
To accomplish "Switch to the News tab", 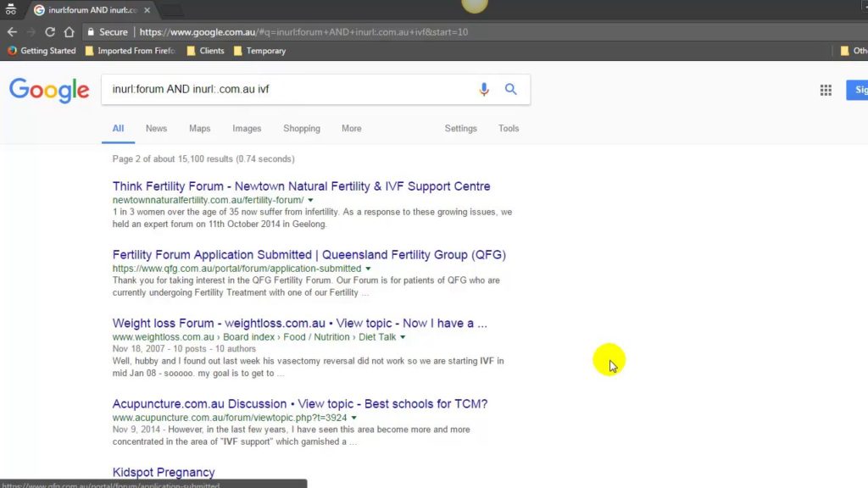I will click(156, 129).
